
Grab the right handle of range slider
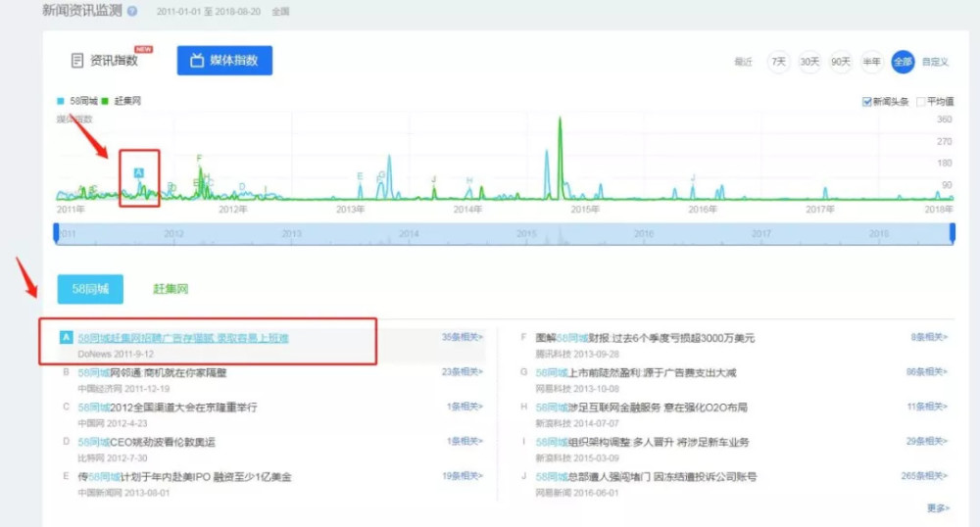pos(953,233)
